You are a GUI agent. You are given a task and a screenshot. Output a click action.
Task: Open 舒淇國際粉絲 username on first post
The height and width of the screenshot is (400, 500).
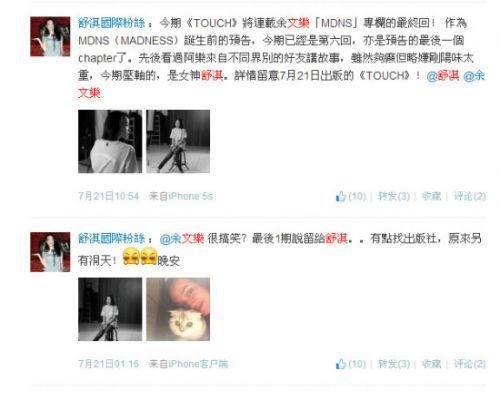(112, 23)
